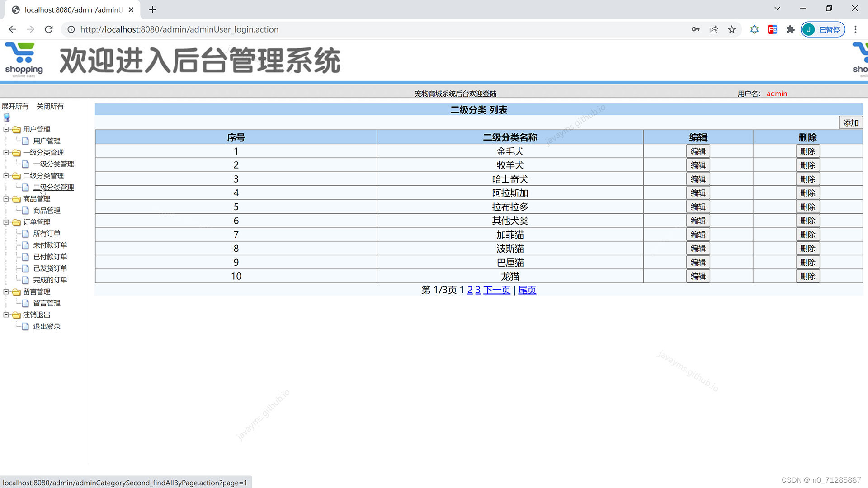Viewport: 868px width, 488px height.
Task: Click the 牧羊犬 category name cell
Action: [x=510, y=165]
